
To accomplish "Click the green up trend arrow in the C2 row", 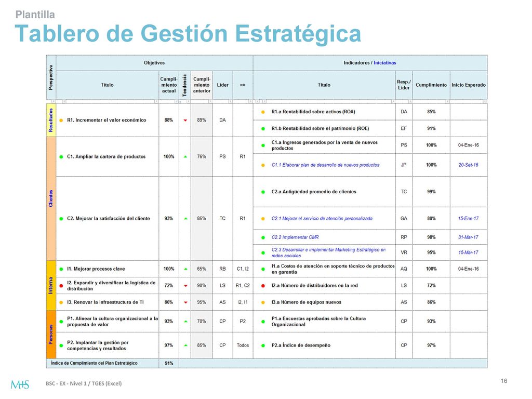I will 185,219.
